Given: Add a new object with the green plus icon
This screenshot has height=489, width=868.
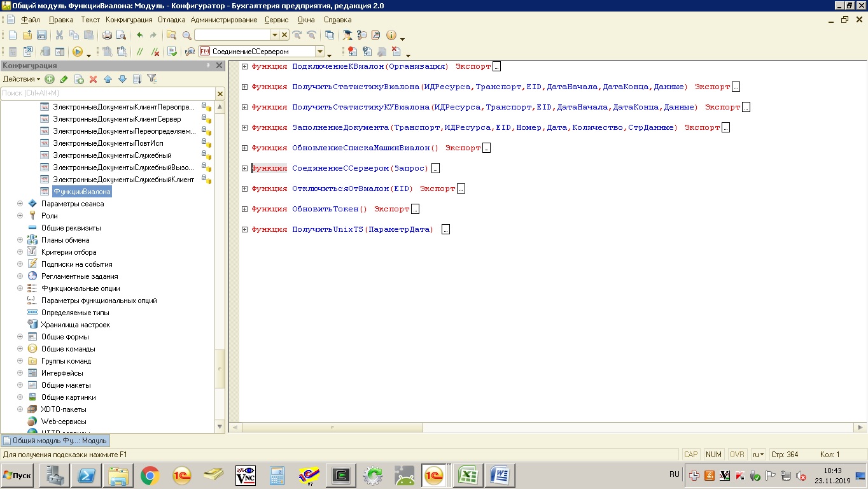Looking at the screenshot, I should click(x=50, y=79).
